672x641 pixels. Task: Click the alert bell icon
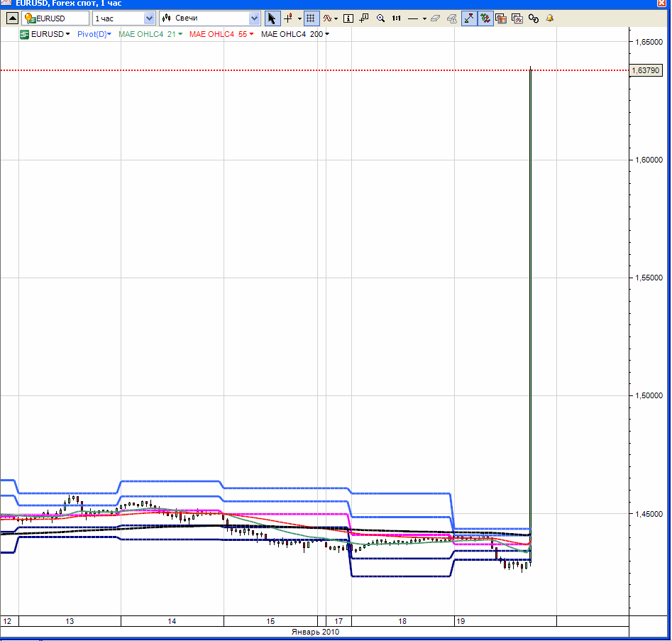[x=550, y=18]
